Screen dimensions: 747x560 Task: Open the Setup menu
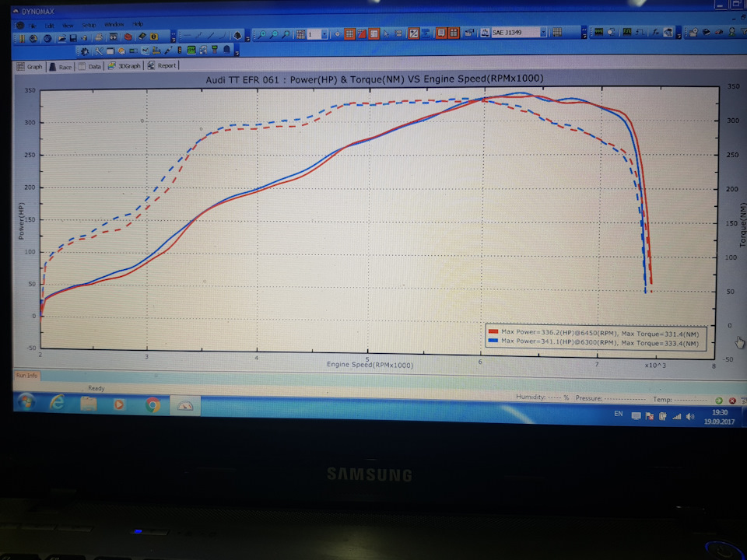click(x=89, y=25)
